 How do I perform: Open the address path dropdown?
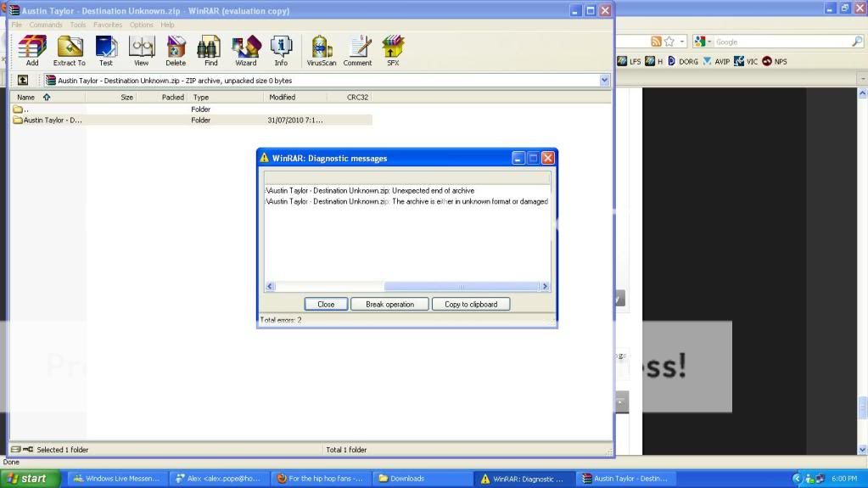coord(604,81)
